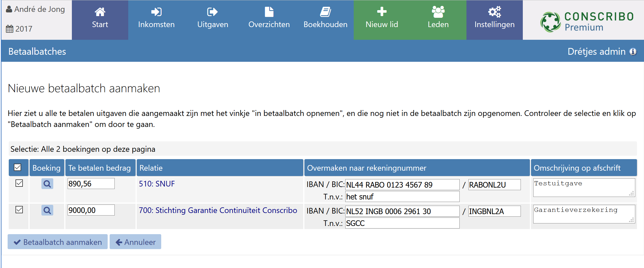The height and width of the screenshot is (268, 644).
Task: Click the user icon beside André de Jong
Action: 9,9
